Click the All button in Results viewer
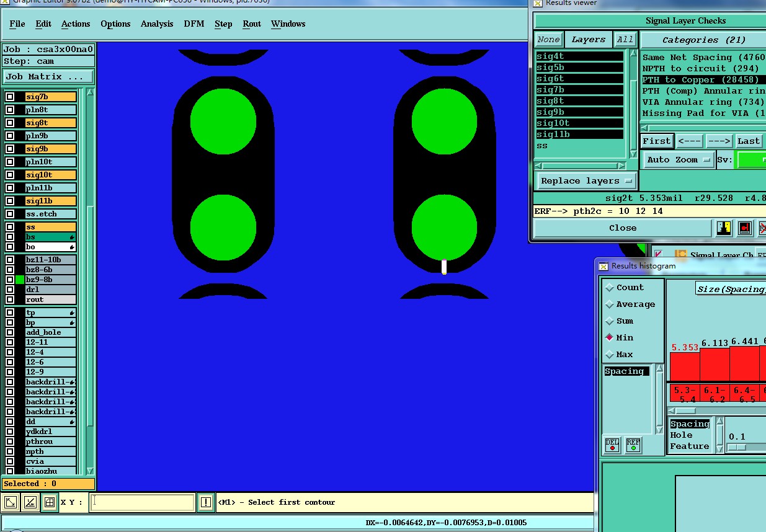 pos(625,40)
